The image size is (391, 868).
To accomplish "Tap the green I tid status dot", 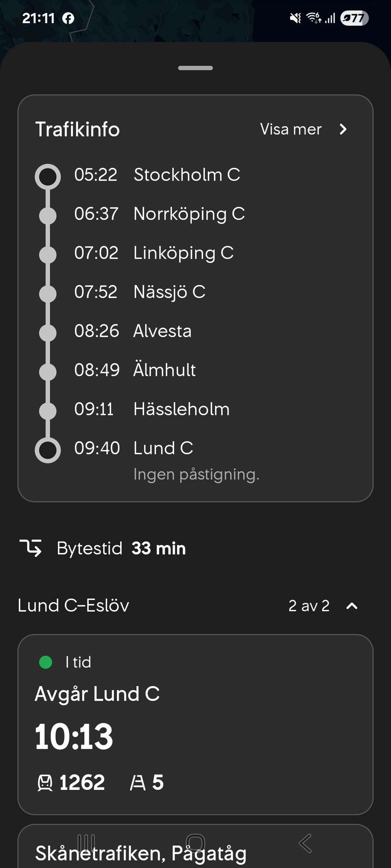I will 46,662.
